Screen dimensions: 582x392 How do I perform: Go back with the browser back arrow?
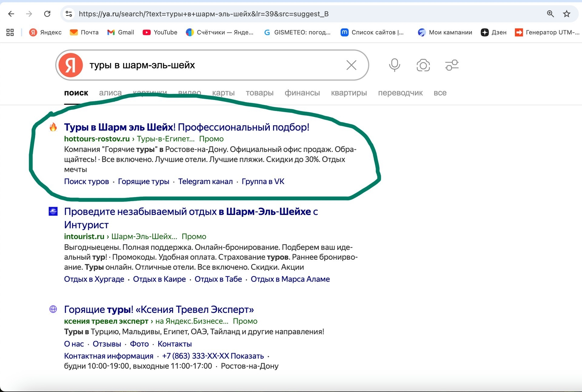point(11,14)
